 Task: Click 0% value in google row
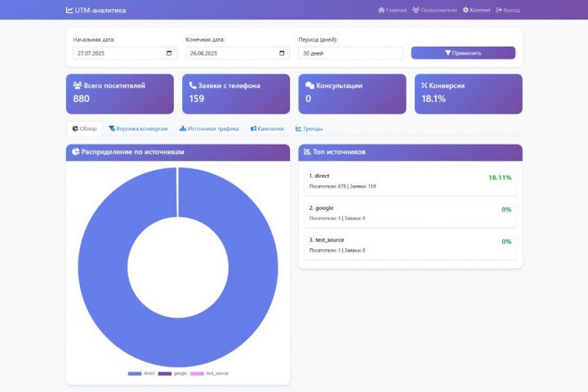[506, 210]
